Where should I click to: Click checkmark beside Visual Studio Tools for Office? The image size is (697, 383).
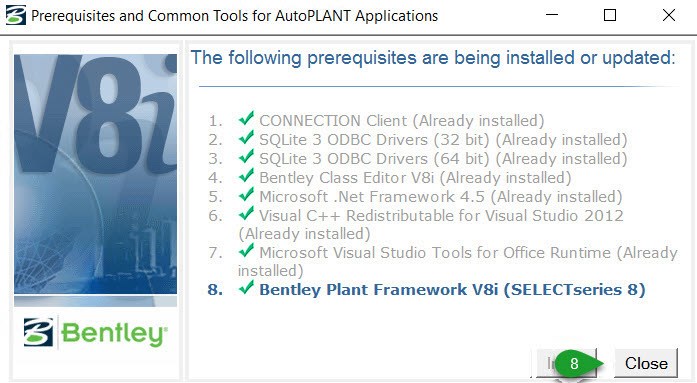(x=246, y=251)
